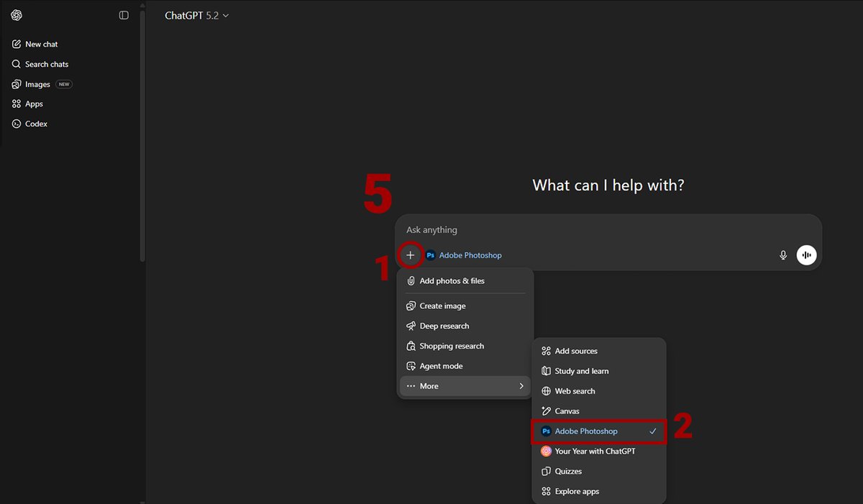Click the shopping bag icon for Shopping research
The image size is (863, 504).
click(x=411, y=347)
